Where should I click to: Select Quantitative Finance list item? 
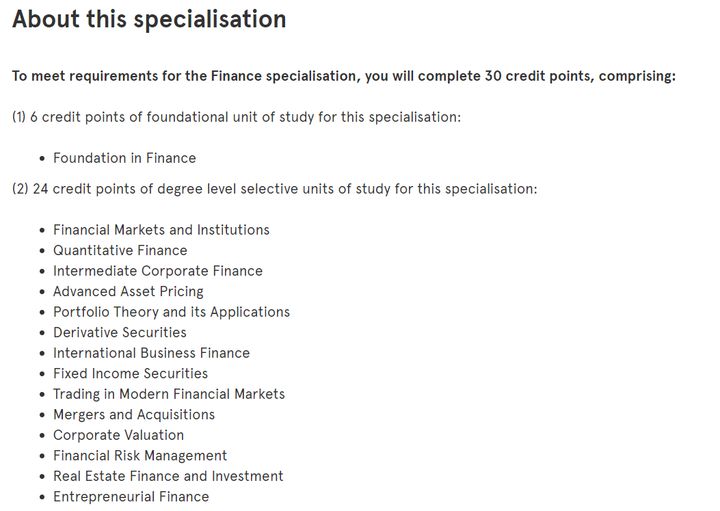pyautogui.click(x=120, y=250)
